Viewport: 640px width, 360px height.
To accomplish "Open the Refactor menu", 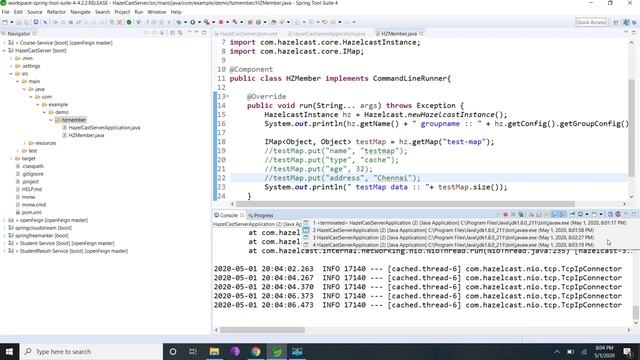I will pos(56,12).
